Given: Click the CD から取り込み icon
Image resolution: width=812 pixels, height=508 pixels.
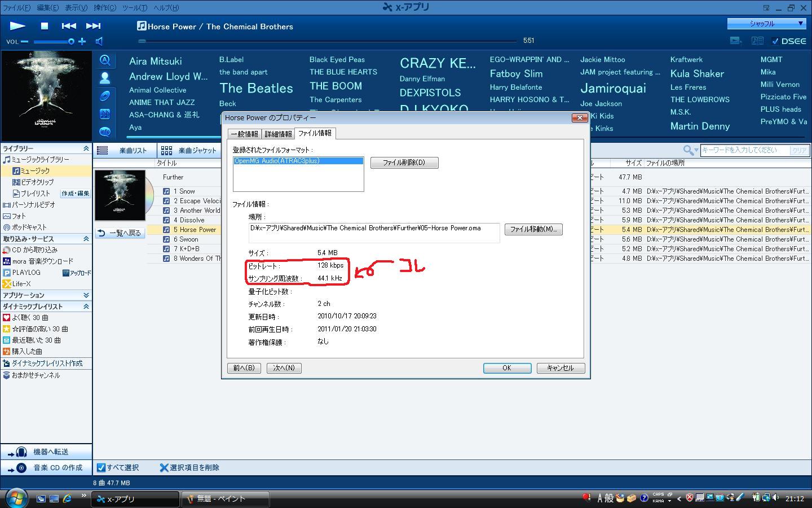Looking at the screenshot, I should [7, 250].
